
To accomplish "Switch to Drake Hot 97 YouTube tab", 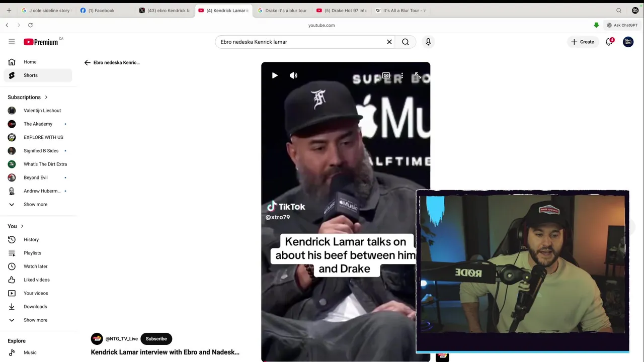I will (341, 10).
